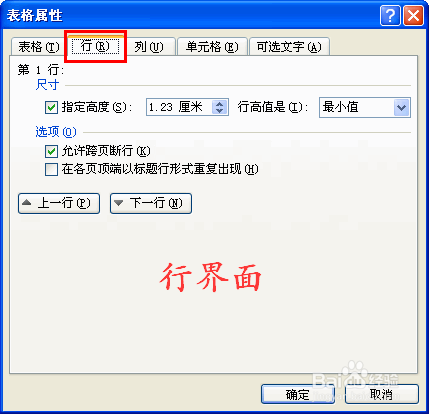Click the 下一行(N) button
The width and height of the screenshot is (429, 414).
tap(151, 203)
